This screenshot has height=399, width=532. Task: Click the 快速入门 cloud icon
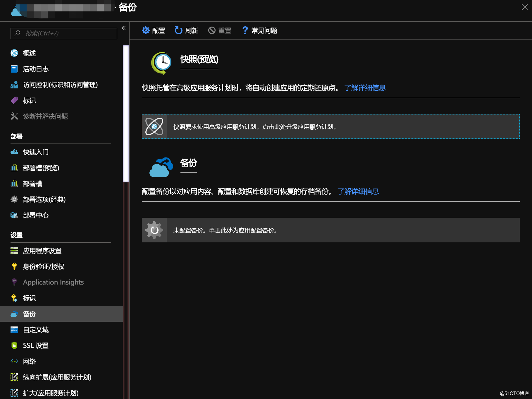pos(14,152)
